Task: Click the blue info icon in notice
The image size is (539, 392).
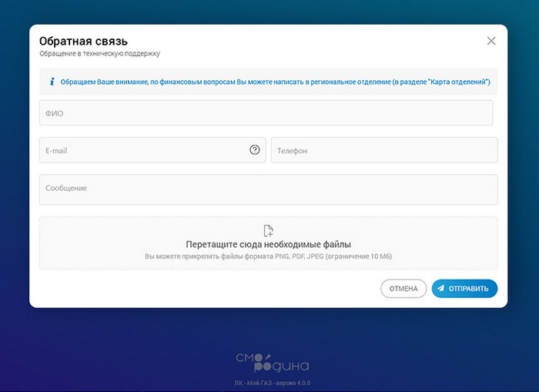Action: (x=52, y=82)
